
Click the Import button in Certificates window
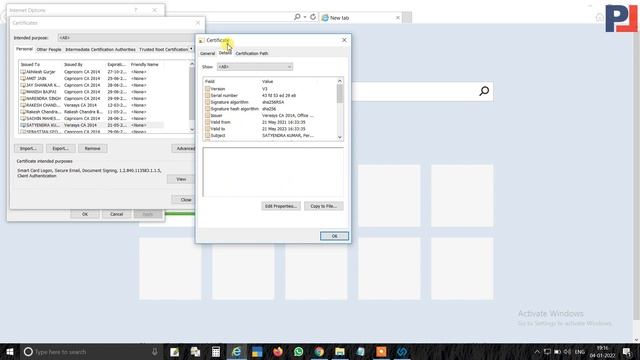[x=28, y=149]
